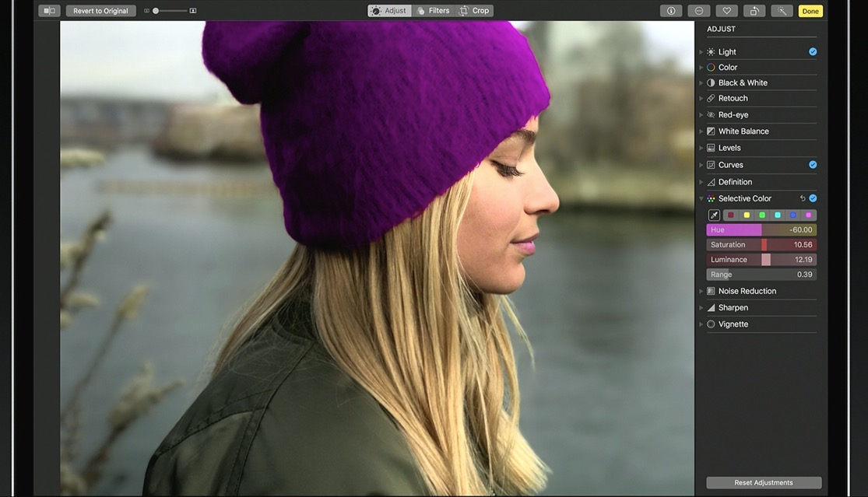Click Reset Adjustments button
This screenshot has height=497, width=868.
click(x=764, y=483)
